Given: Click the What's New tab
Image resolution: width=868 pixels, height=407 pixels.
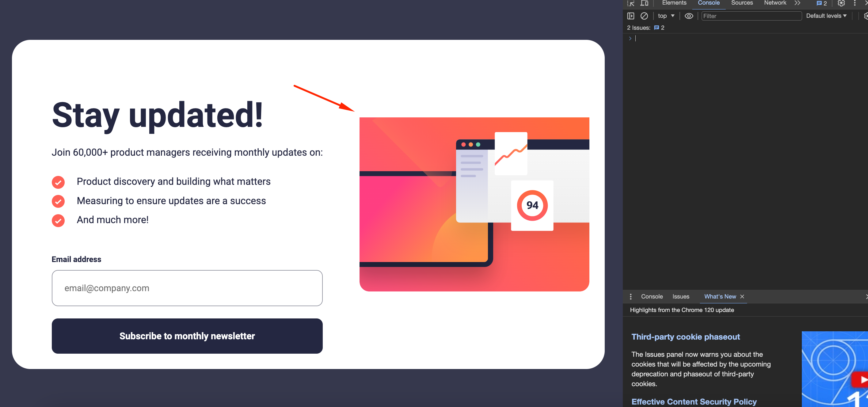Looking at the screenshot, I should 720,297.
